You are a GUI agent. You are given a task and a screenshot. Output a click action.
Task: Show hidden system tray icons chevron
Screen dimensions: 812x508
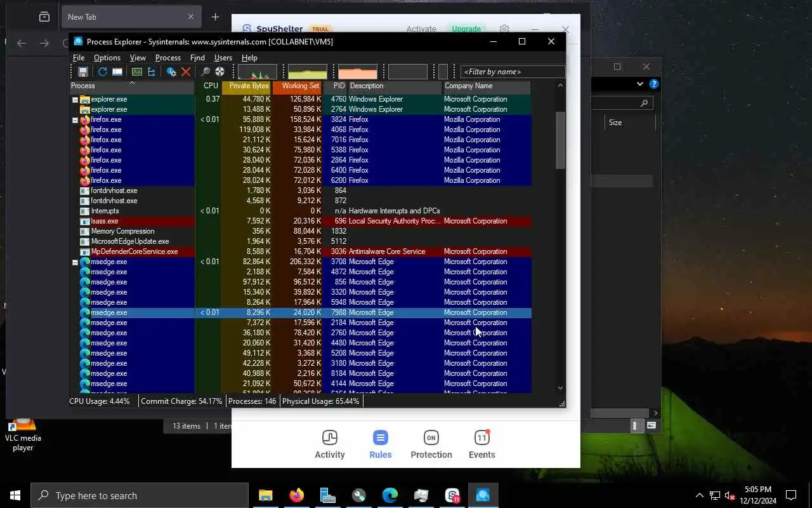700,495
